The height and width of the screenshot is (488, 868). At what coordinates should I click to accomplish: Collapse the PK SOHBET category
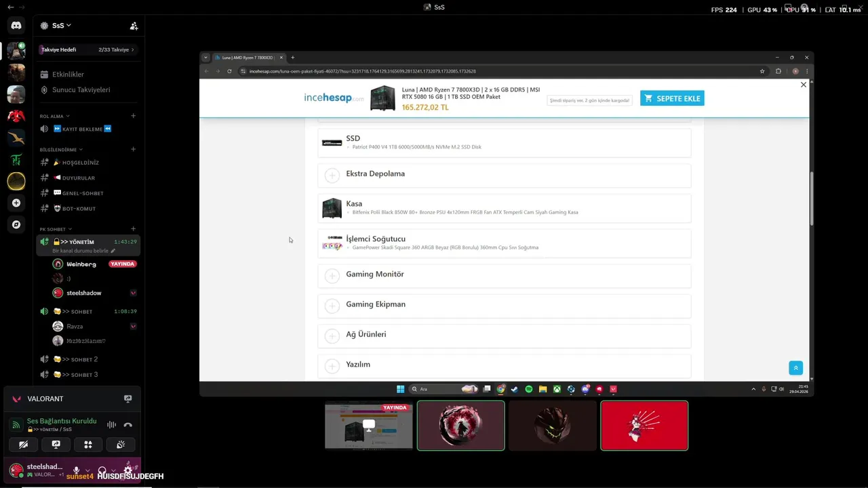point(56,229)
